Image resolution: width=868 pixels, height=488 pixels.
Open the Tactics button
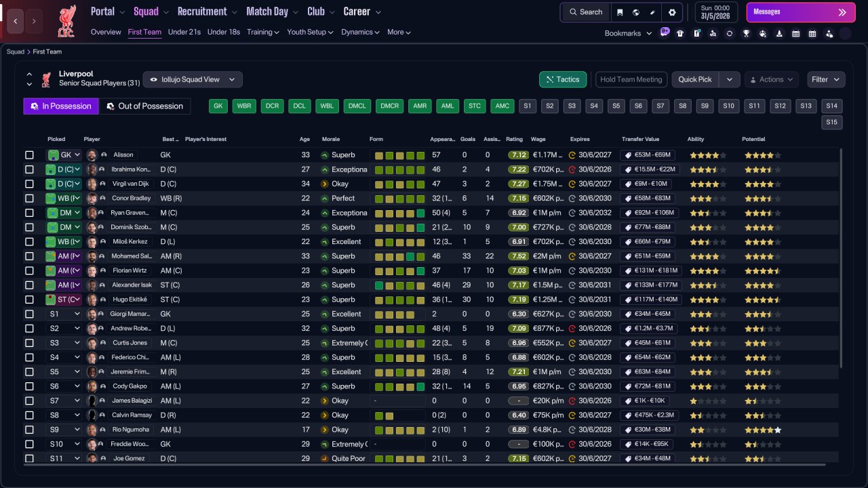point(563,79)
